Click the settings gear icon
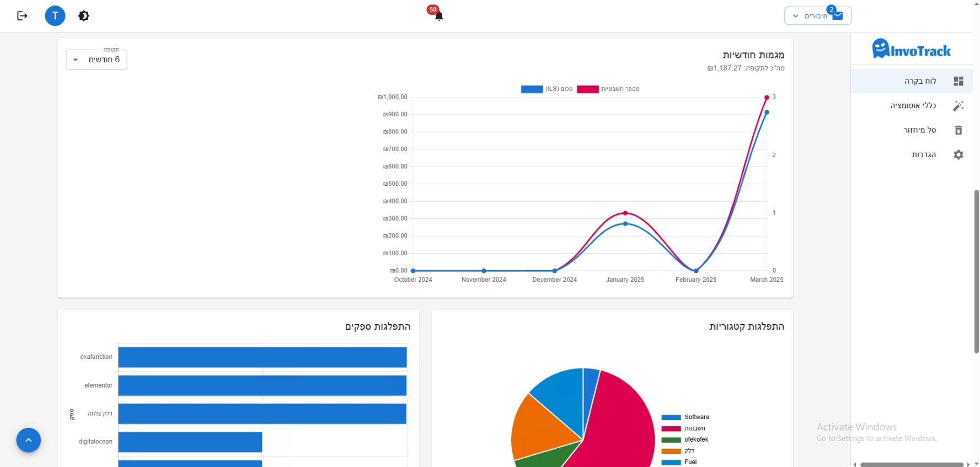Viewport: 980px width, 467px height. [x=958, y=155]
